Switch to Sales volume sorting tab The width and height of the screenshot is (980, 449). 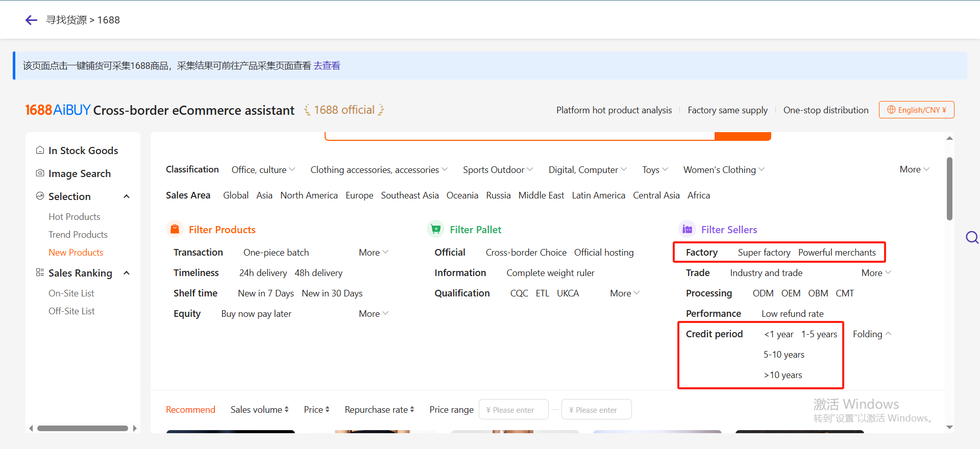(259, 410)
